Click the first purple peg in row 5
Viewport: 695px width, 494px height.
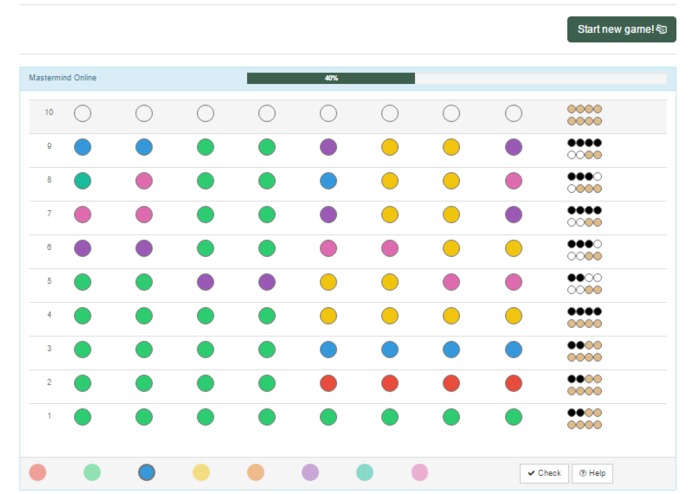[205, 282]
